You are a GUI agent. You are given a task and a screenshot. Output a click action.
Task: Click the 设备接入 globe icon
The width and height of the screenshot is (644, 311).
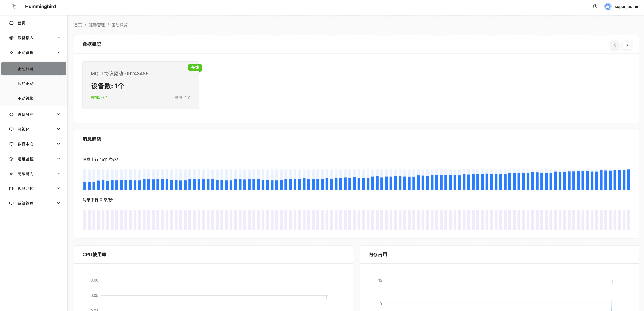tap(11, 38)
